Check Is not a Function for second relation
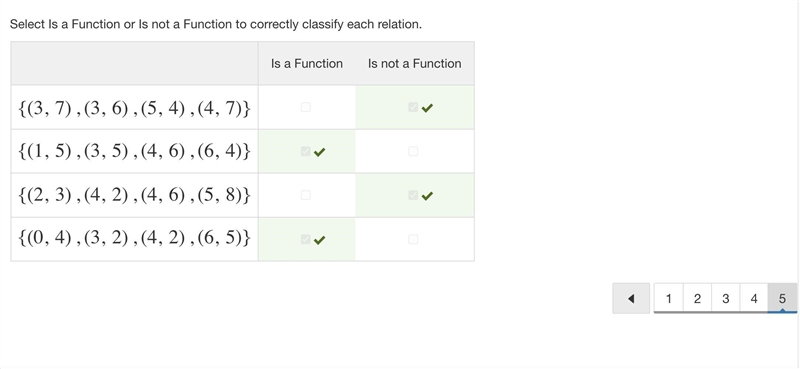This screenshot has width=800, height=369. coord(413,151)
